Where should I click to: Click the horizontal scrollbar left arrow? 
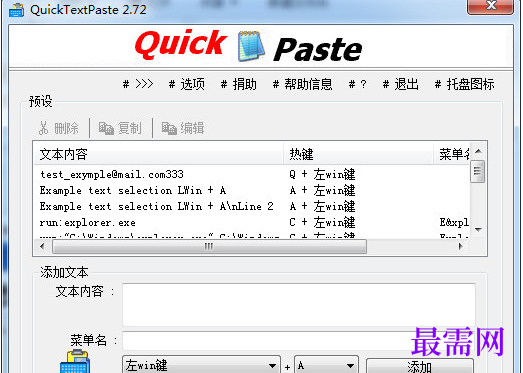(42, 247)
